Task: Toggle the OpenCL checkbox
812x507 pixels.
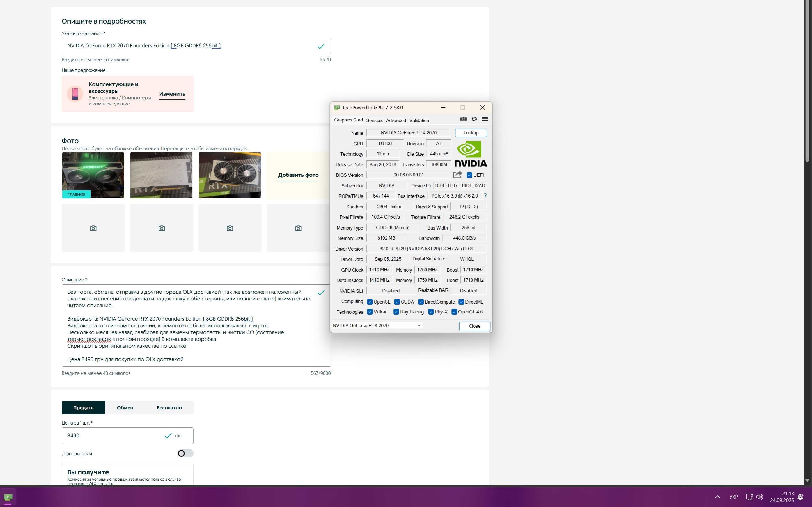Action: pos(370,302)
